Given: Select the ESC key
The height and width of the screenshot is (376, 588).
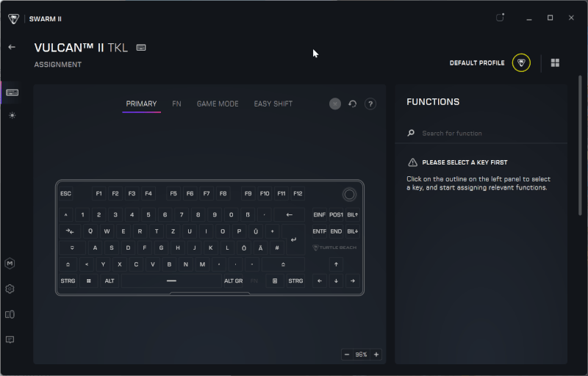Looking at the screenshot, I should click(x=65, y=194).
